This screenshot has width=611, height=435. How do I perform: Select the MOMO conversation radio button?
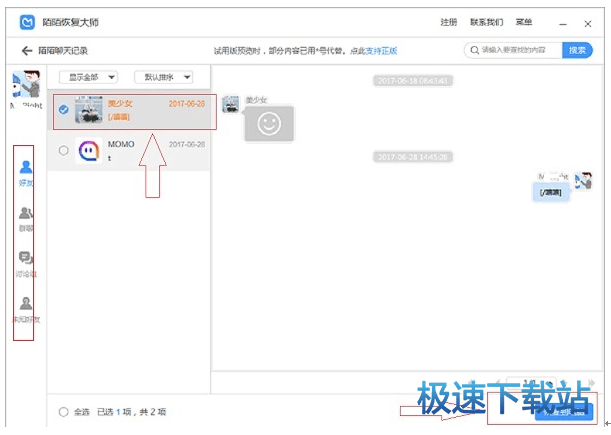point(64,150)
